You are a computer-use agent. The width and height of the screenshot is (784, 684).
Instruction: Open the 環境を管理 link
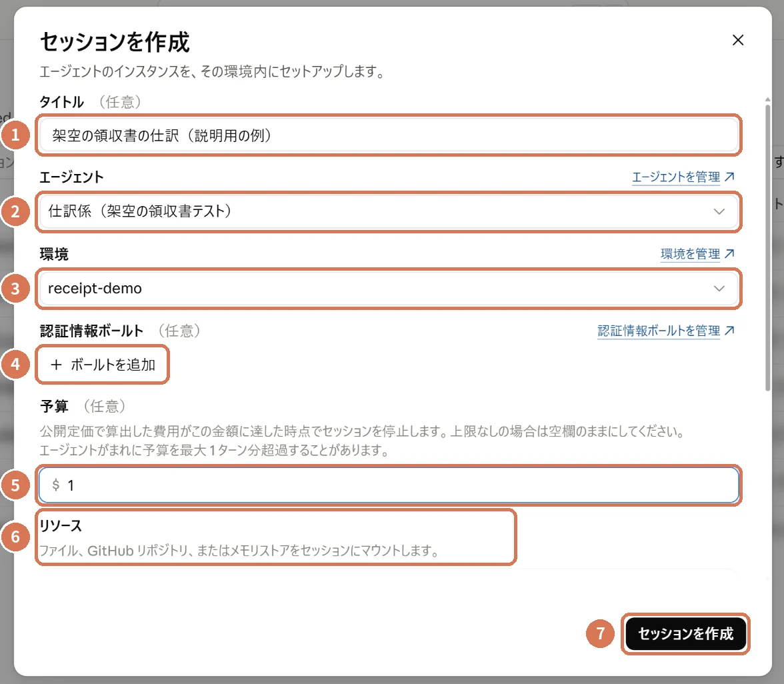point(697,254)
